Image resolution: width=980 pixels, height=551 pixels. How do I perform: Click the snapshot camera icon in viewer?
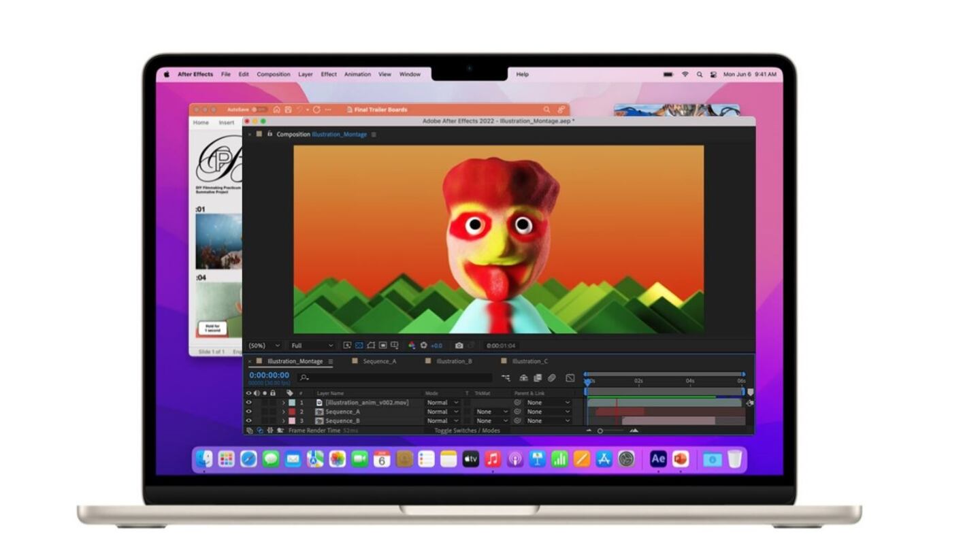pyautogui.click(x=459, y=346)
